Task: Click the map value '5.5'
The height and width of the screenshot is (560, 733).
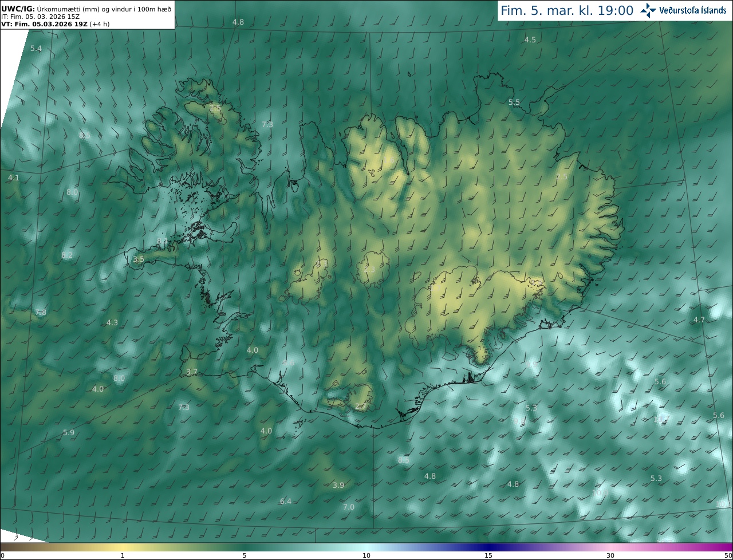Action: pos(514,102)
